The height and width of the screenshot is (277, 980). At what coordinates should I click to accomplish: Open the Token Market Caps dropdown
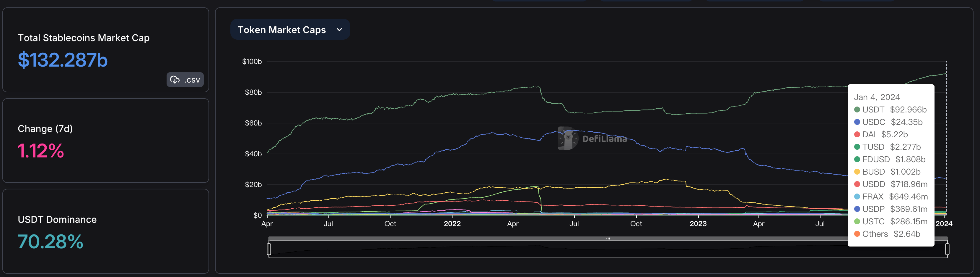click(x=289, y=30)
